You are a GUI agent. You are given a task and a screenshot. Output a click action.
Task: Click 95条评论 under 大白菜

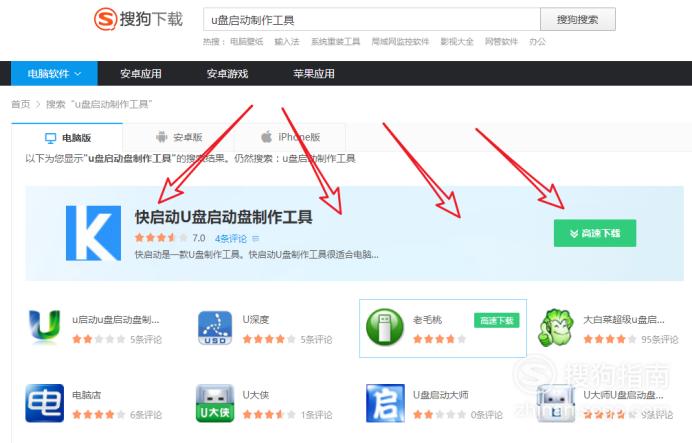[x=660, y=339]
